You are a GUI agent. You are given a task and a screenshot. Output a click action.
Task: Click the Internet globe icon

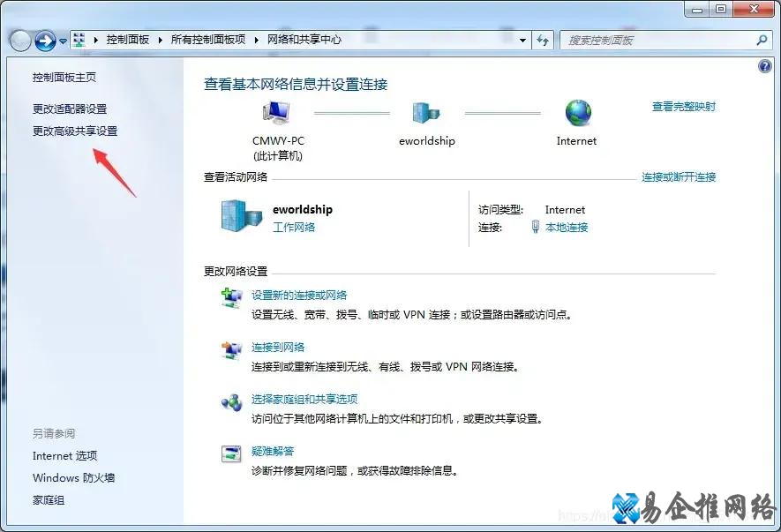click(x=576, y=113)
